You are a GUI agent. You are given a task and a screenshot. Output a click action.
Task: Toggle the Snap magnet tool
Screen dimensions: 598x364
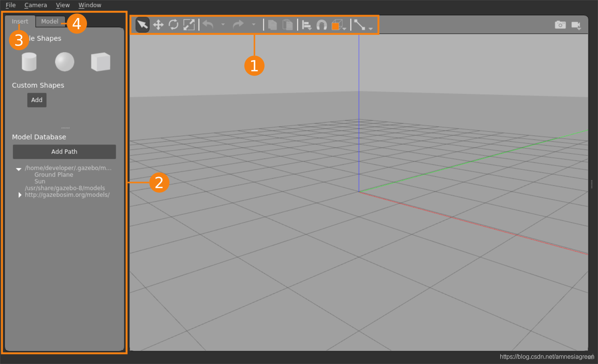pyautogui.click(x=322, y=25)
